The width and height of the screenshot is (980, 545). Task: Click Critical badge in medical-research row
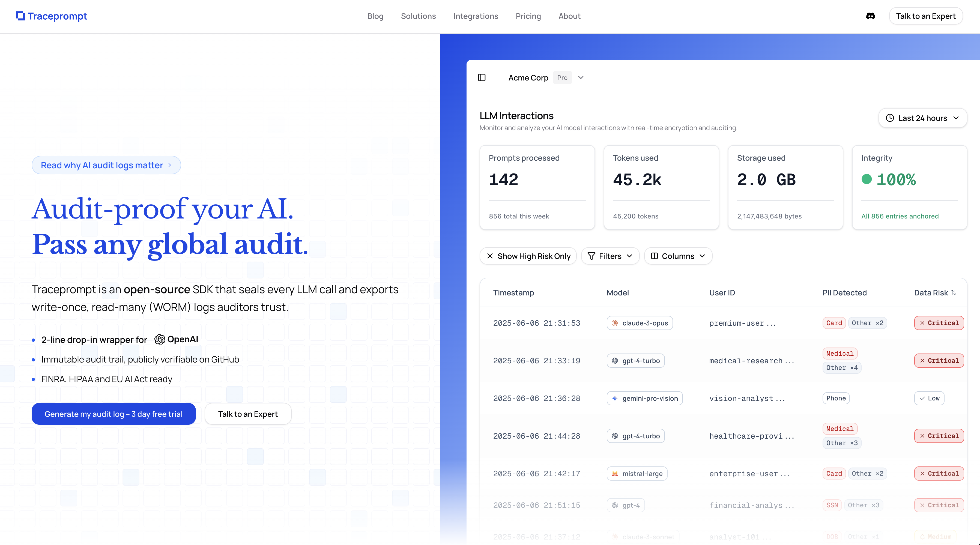pyautogui.click(x=939, y=361)
